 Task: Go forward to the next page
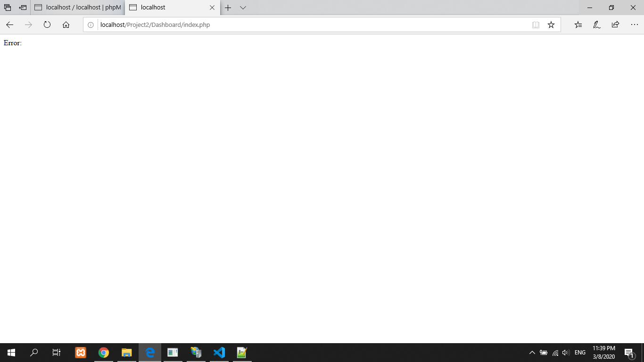tap(28, 25)
